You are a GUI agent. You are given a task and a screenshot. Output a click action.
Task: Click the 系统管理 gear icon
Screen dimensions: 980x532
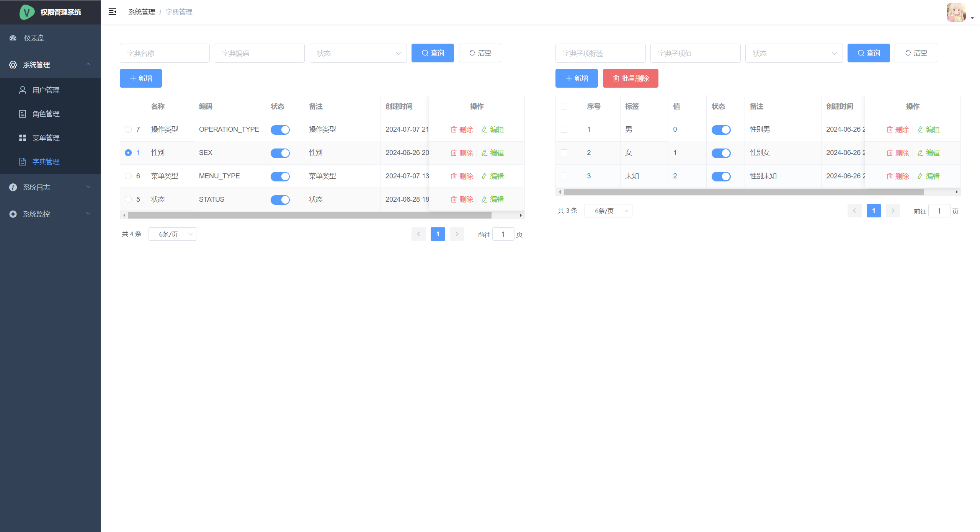(13, 65)
